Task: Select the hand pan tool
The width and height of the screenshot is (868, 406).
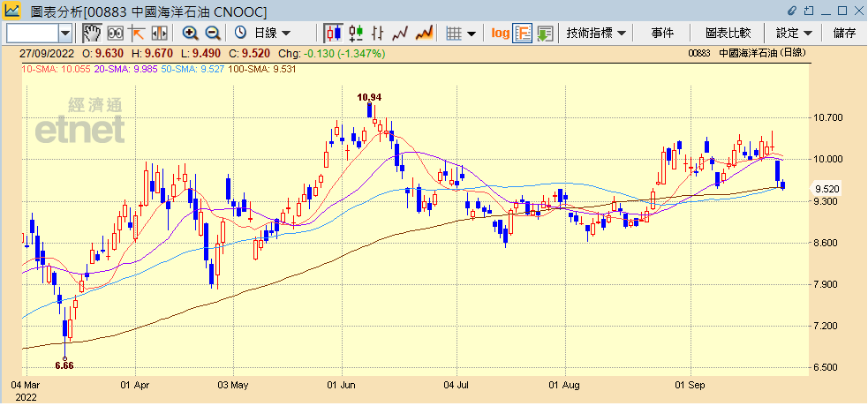Action: coord(92,33)
